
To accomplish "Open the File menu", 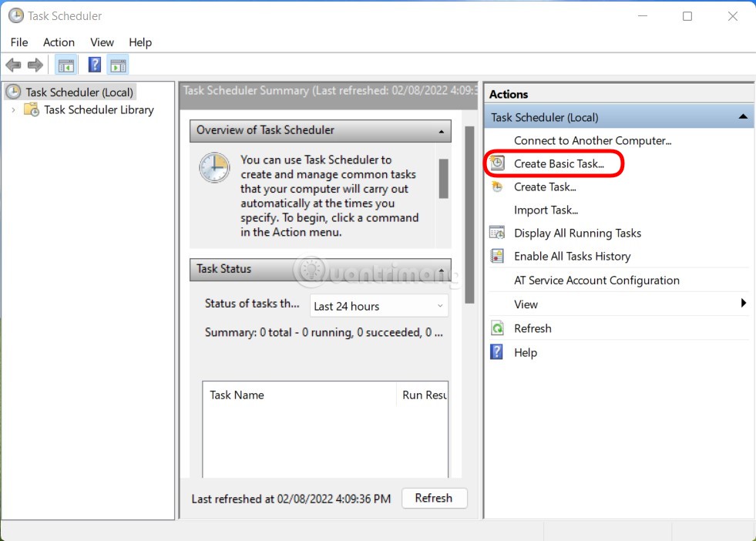I will (19, 42).
